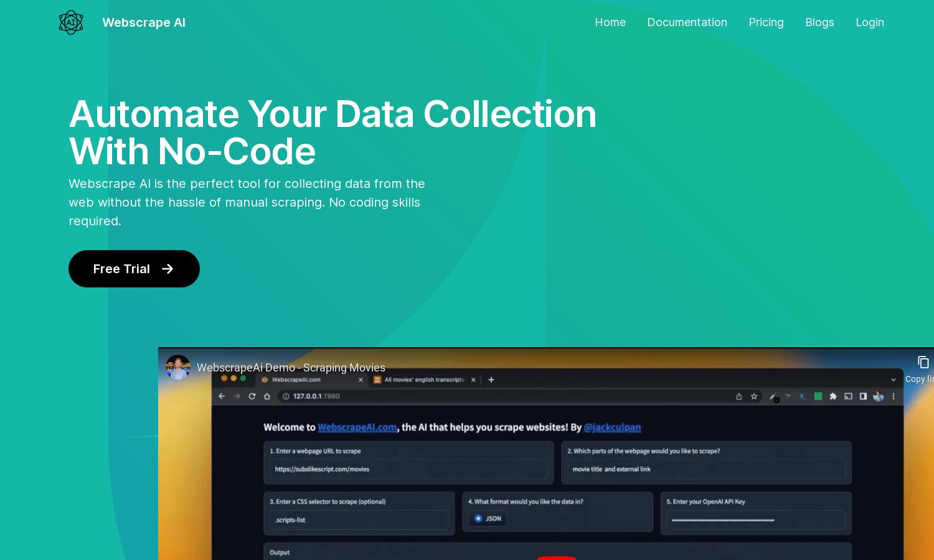Click the 'Automate Your Data Collection' headline

point(333,133)
